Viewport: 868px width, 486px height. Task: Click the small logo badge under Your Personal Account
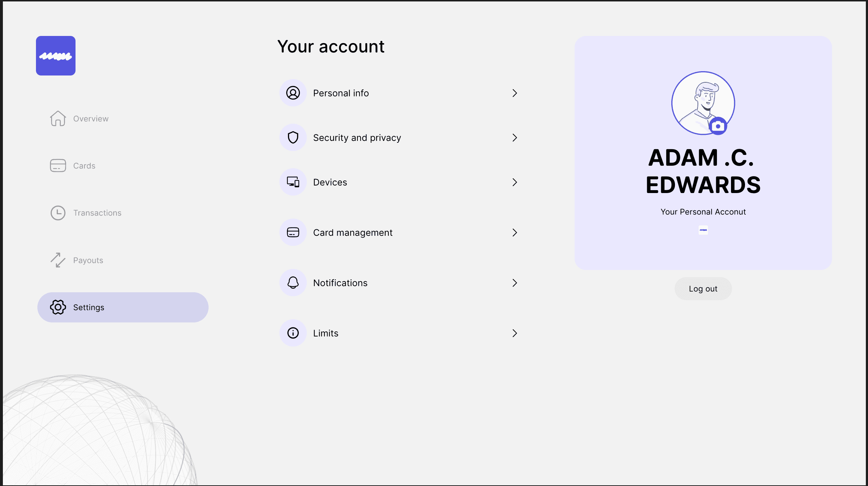703,230
